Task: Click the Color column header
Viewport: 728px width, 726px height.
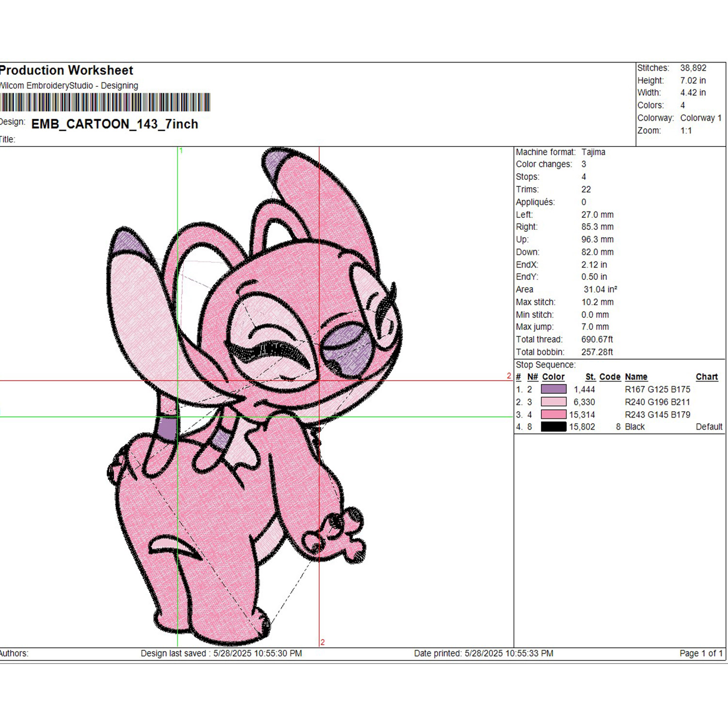Action: click(x=553, y=377)
